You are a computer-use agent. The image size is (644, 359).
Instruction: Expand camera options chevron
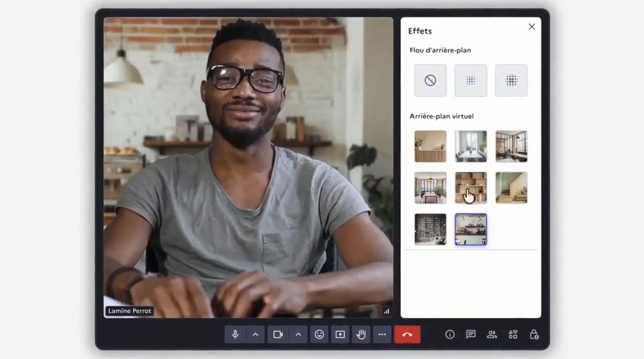click(x=298, y=335)
